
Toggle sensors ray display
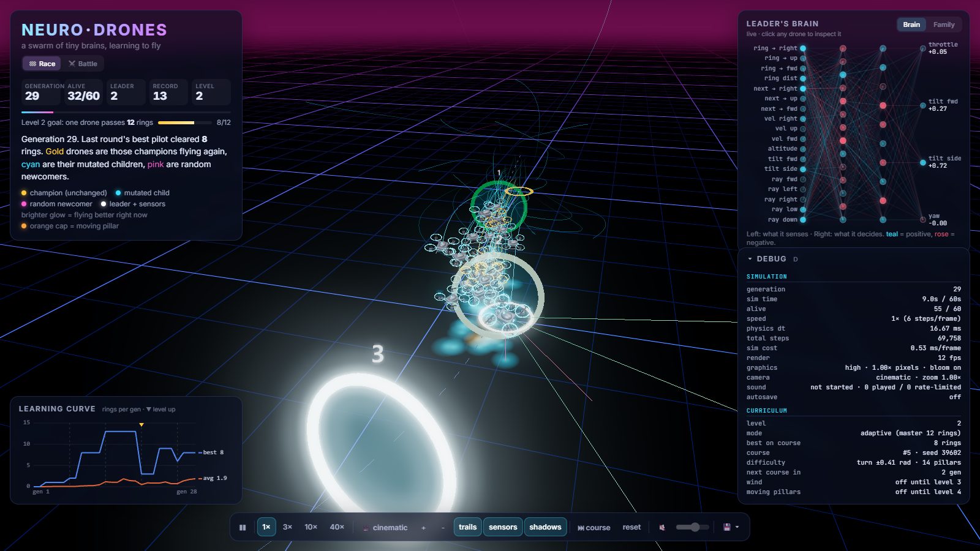point(503,527)
